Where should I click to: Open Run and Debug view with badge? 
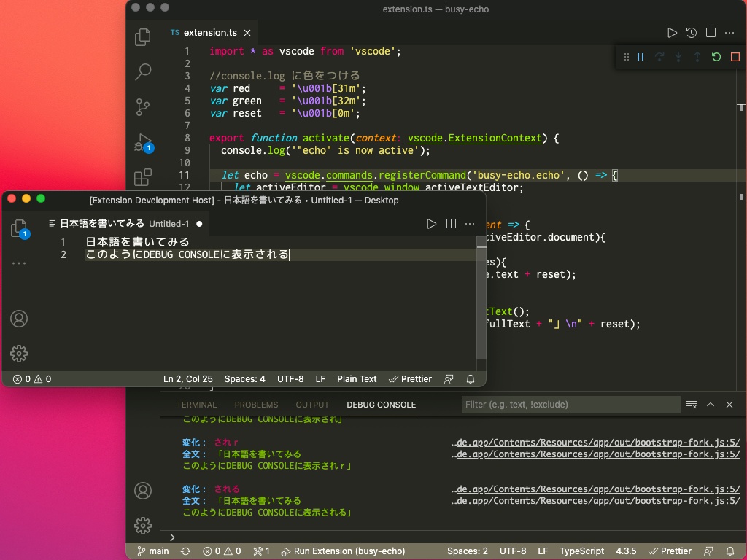[144, 143]
